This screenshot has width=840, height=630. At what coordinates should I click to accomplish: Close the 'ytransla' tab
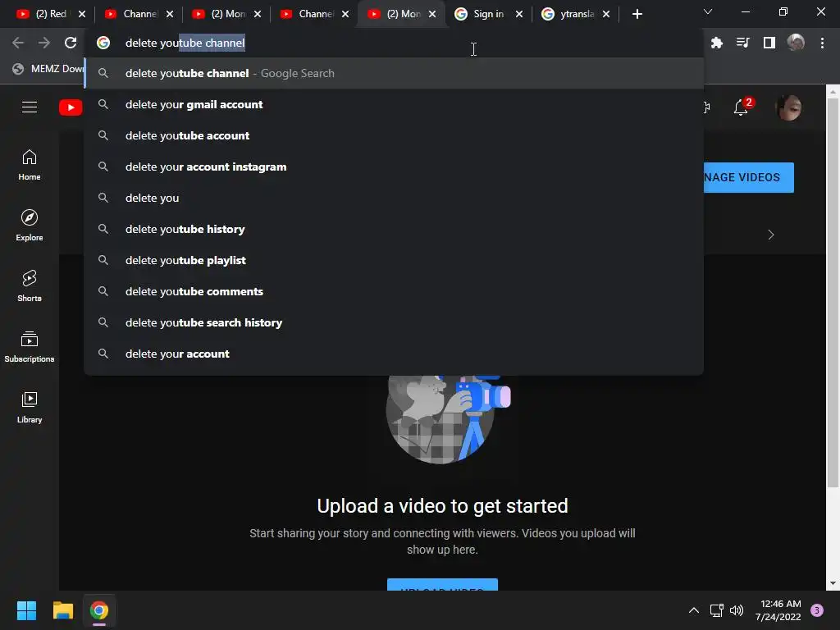(x=606, y=14)
